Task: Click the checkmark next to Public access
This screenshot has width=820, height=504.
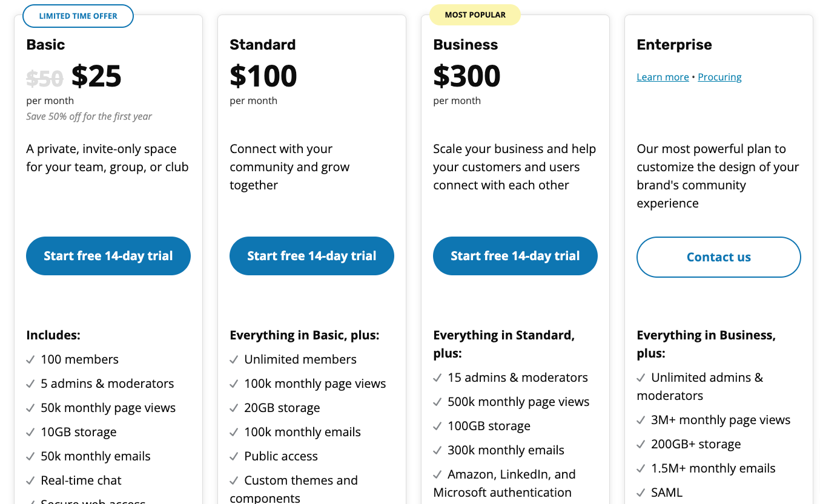Action: pos(233,456)
